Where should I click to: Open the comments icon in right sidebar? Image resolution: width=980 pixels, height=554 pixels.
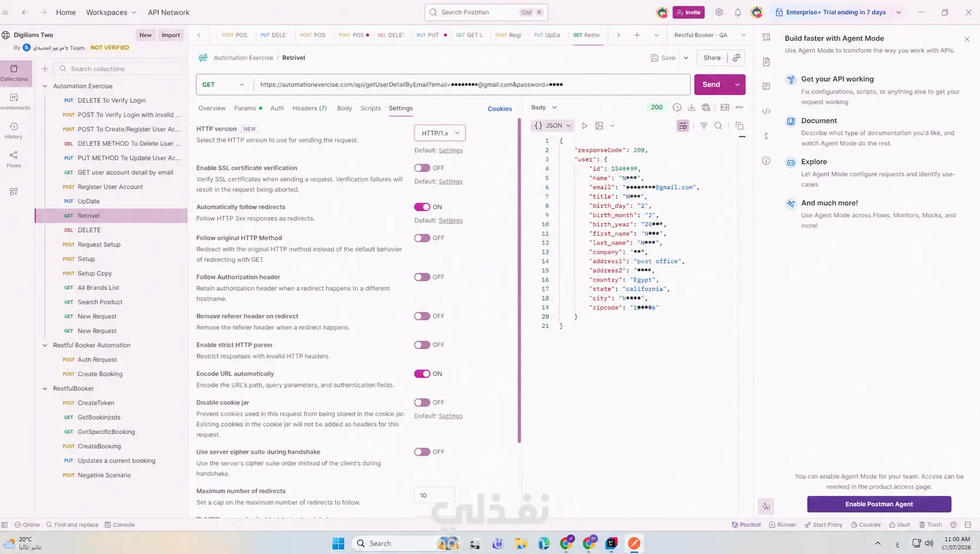[x=766, y=86]
